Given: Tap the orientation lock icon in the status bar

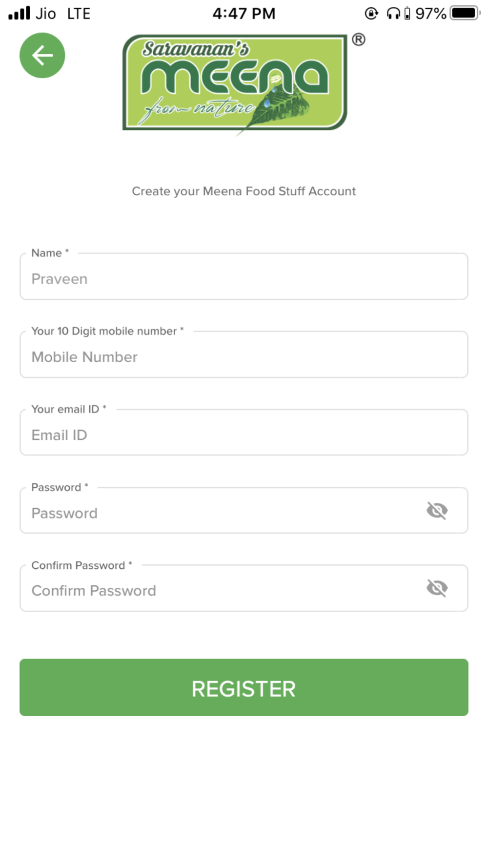Looking at the screenshot, I should click(371, 13).
